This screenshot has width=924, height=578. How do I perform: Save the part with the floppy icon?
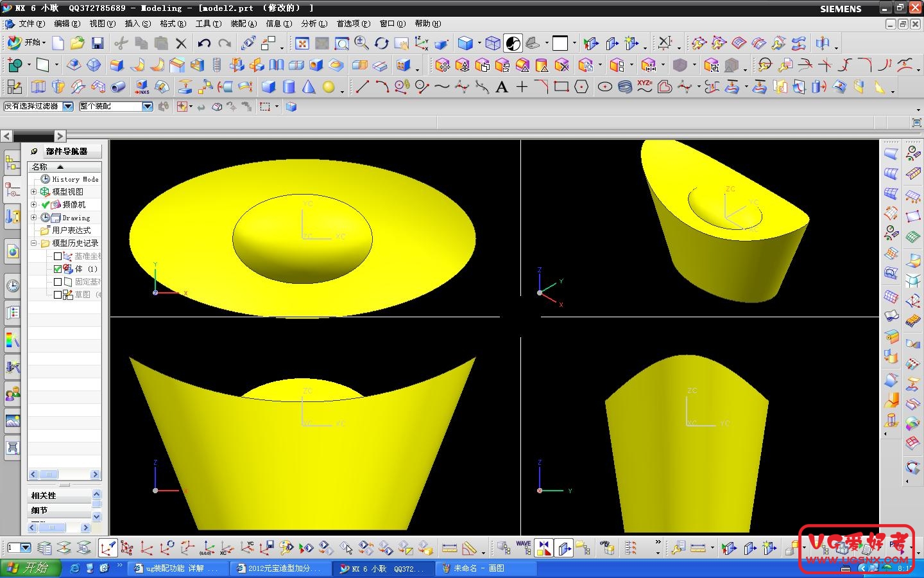[x=98, y=43]
